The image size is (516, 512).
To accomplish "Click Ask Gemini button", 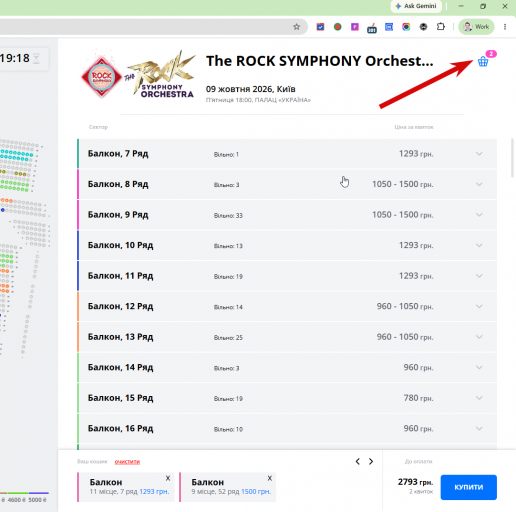I will (416, 6).
